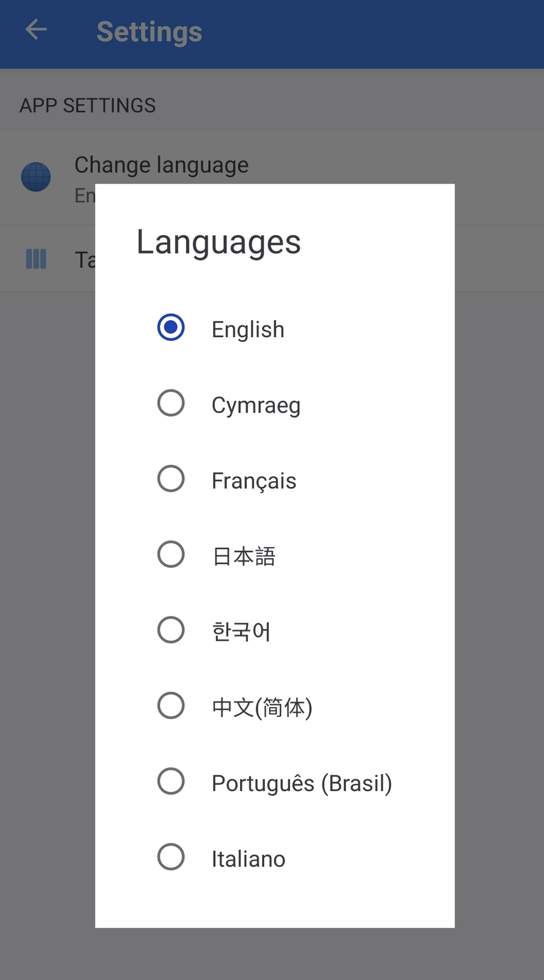This screenshot has height=980, width=544.
Task: Click the blue columns icon in the settings list
Action: (x=36, y=258)
